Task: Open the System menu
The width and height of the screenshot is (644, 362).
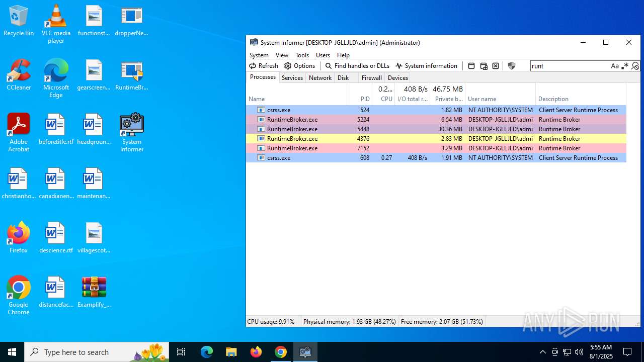Action: point(259,55)
